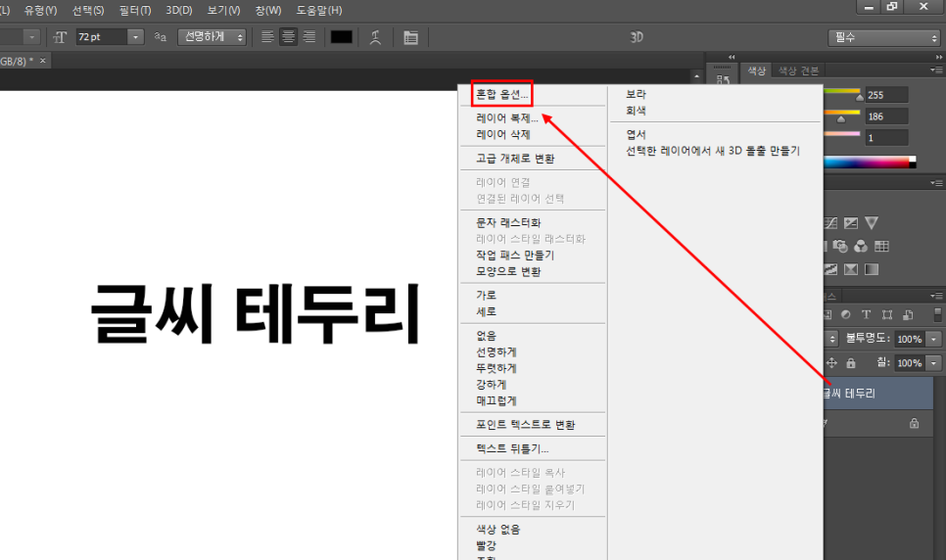Open the anti-aliasing 선명하게 dropdown

click(x=212, y=37)
